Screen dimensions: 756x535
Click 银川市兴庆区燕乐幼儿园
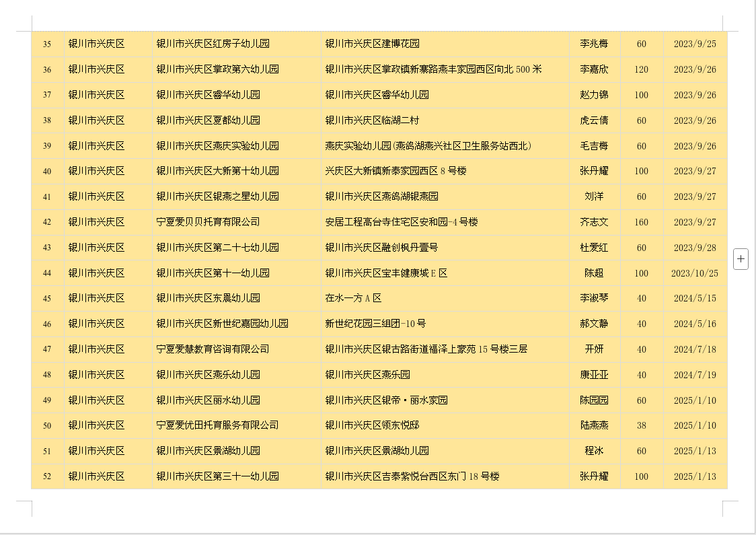click(x=209, y=376)
